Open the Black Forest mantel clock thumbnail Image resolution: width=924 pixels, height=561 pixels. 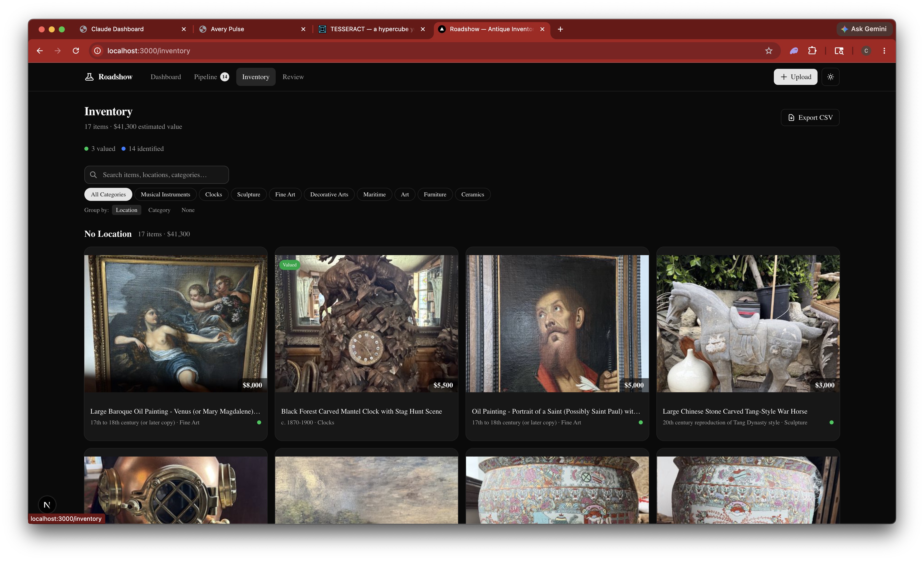point(366,324)
